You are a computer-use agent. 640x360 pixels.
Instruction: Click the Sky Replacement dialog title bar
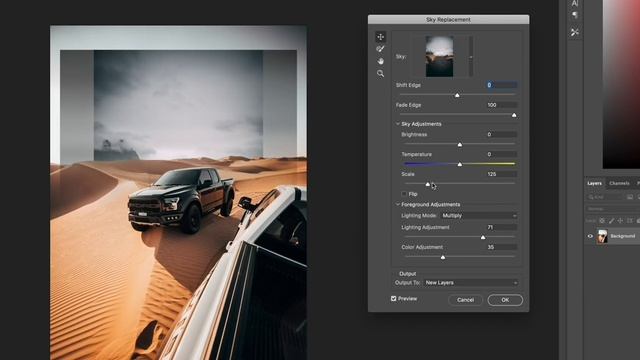pyautogui.click(x=448, y=19)
